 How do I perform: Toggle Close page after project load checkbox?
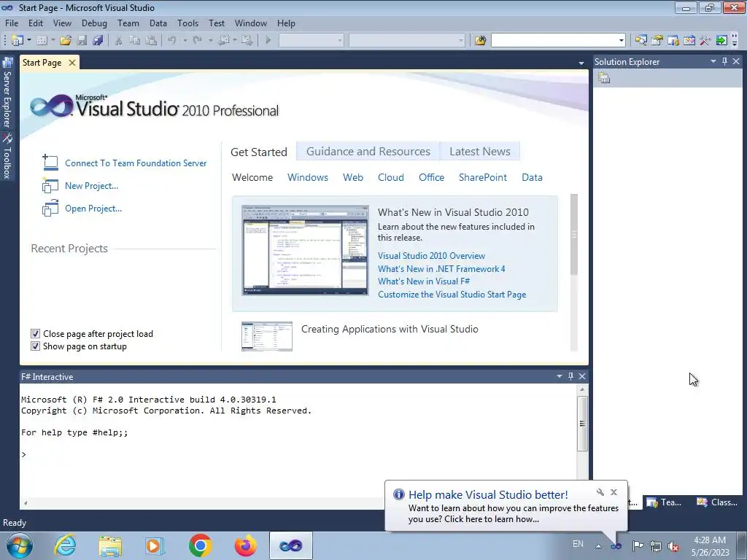click(x=35, y=334)
